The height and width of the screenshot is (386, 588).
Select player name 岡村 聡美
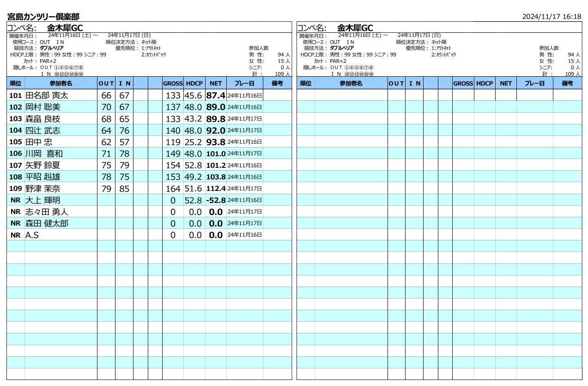click(43, 107)
